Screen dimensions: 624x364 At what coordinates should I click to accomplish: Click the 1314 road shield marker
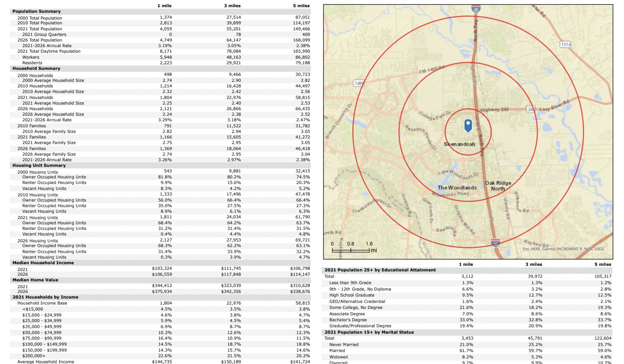pos(566,44)
